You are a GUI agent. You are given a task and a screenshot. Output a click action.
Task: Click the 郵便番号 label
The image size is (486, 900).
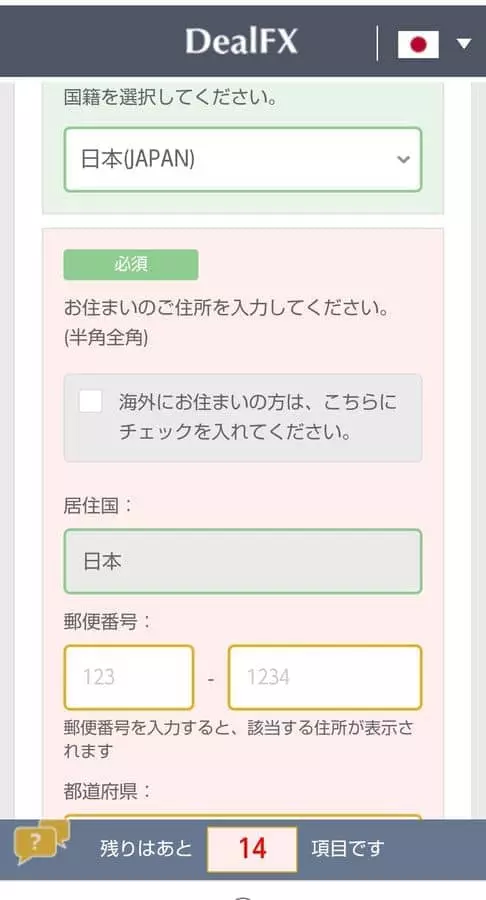pos(107,622)
